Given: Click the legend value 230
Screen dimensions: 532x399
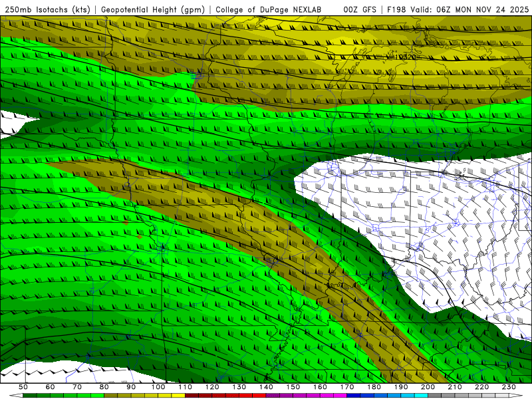Looking at the screenshot, I should pyautogui.click(x=509, y=387).
